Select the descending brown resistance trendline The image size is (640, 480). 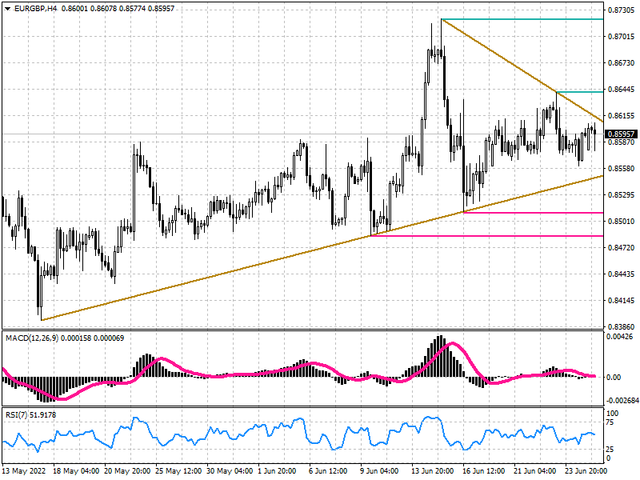(x=522, y=70)
